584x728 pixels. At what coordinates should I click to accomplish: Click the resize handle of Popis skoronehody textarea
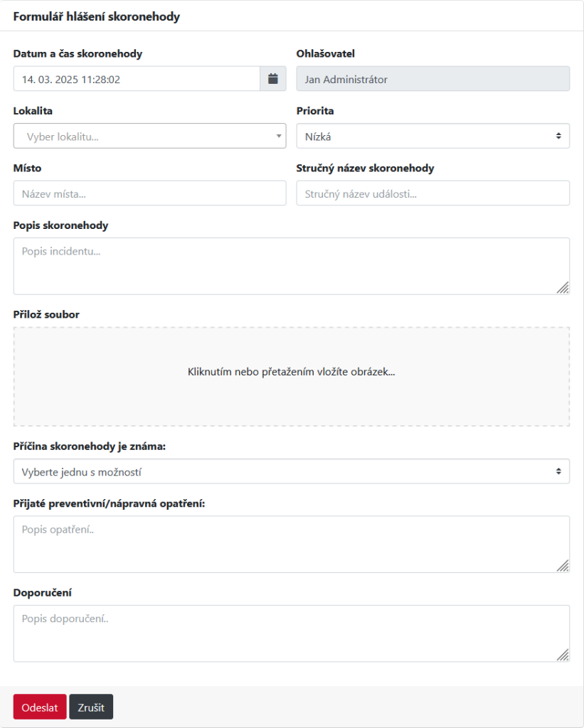[x=563, y=287]
